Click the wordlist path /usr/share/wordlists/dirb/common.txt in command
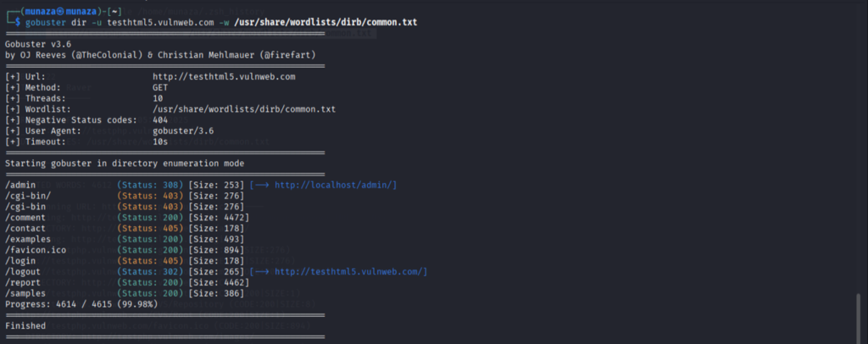 [326, 22]
